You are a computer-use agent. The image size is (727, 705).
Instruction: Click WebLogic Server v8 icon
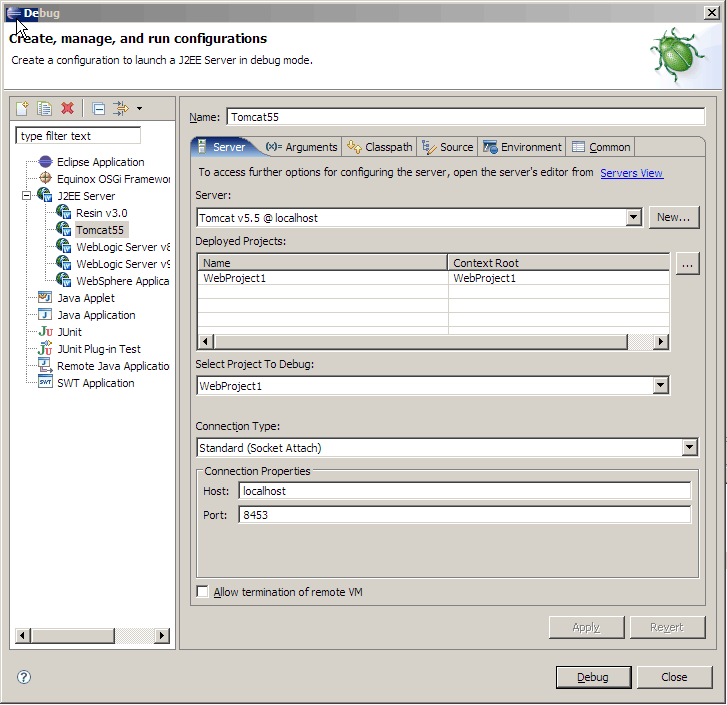[x=64, y=246]
